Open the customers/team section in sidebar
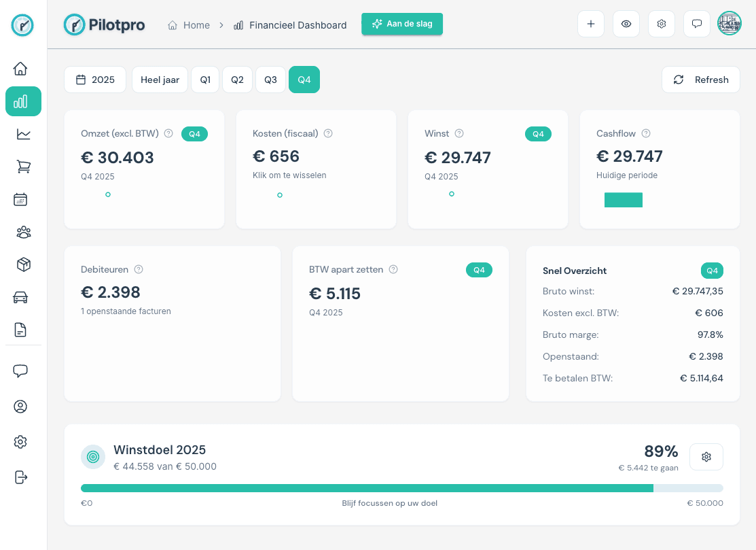Image resolution: width=756 pixels, height=550 pixels. click(23, 232)
